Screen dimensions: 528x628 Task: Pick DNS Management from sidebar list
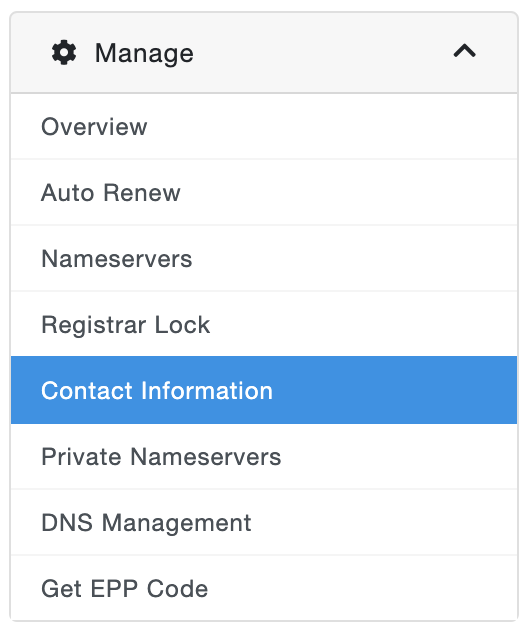(264, 523)
